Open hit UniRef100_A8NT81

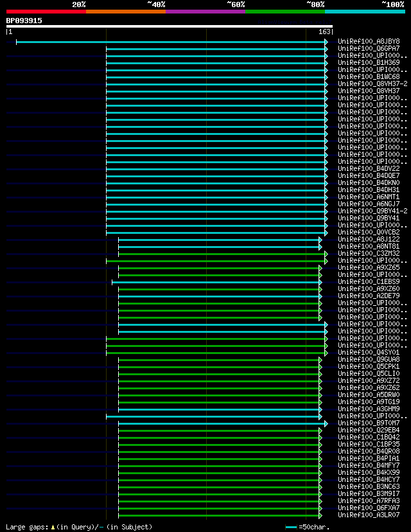point(369,247)
